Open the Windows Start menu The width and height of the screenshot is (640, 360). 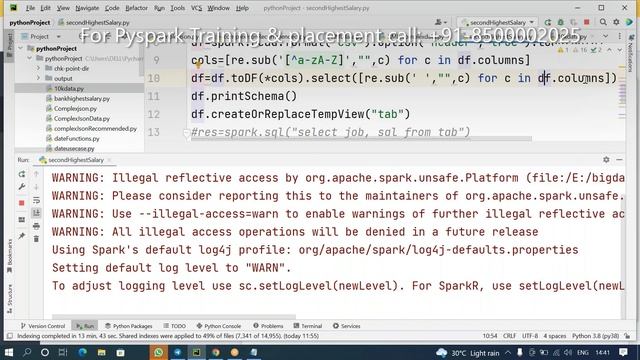[8, 352]
